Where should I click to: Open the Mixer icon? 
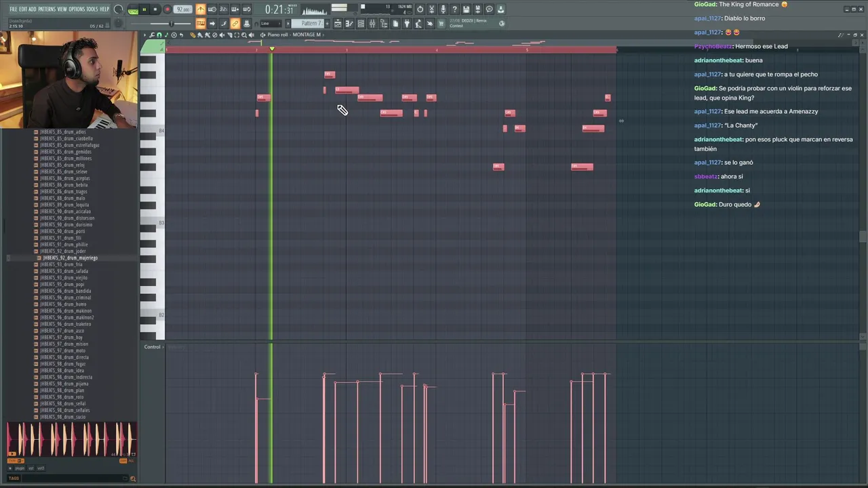(x=372, y=24)
